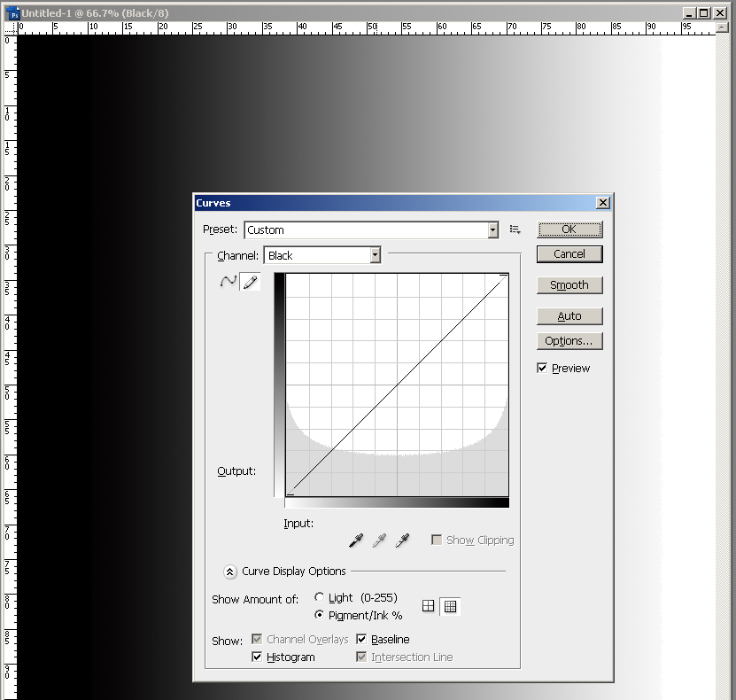
Task: Select the edit-points curve tool
Action: (x=229, y=282)
